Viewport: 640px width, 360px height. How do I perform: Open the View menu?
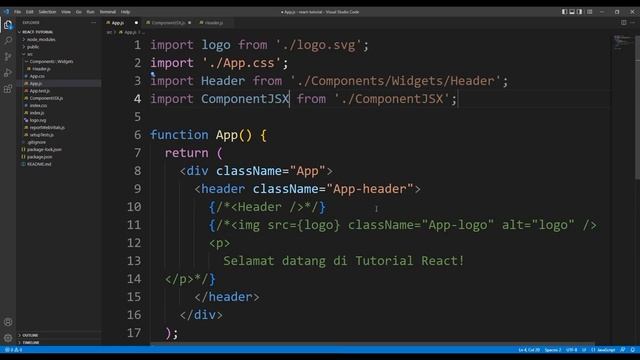66,12
